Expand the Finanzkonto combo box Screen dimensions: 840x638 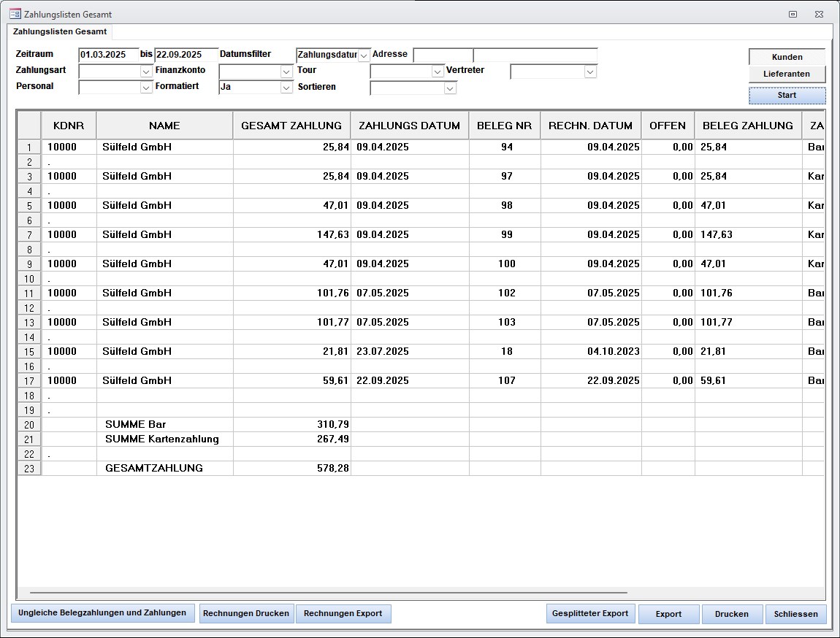tap(286, 72)
